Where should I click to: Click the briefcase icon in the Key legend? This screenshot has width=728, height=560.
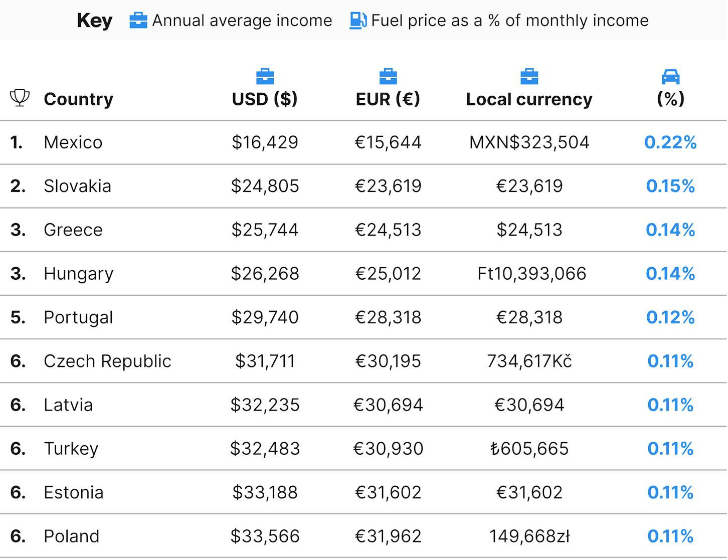138,21
